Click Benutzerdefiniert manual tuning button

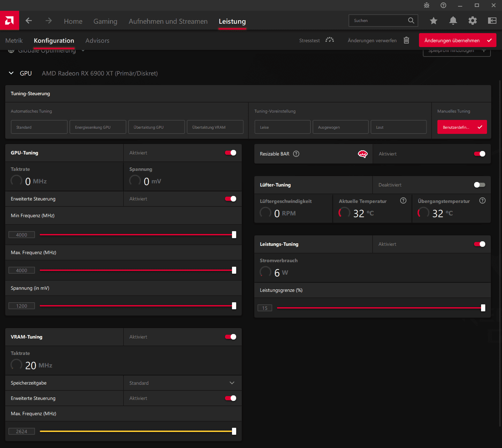pos(462,127)
